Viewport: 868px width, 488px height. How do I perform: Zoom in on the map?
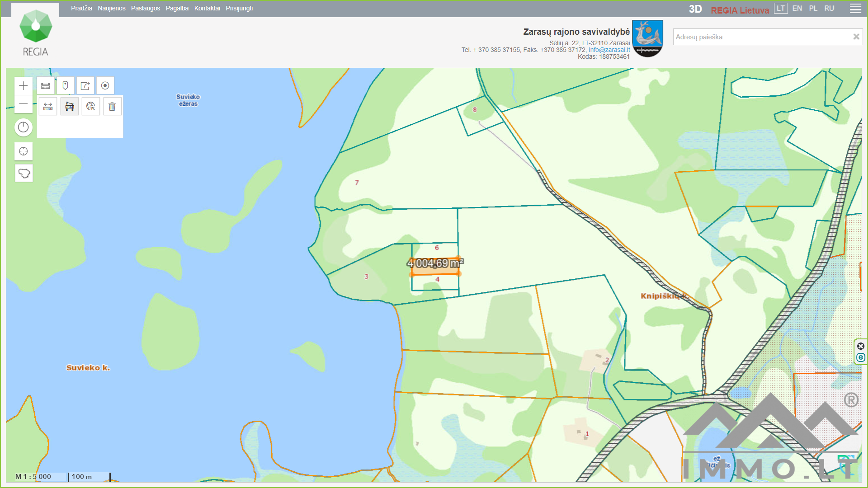(x=24, y=86)
